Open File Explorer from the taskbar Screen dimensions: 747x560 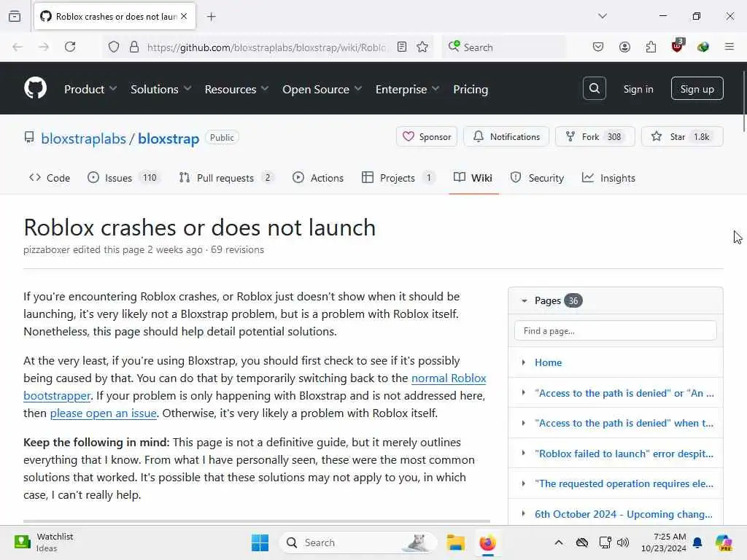click(x=455, y=542)
